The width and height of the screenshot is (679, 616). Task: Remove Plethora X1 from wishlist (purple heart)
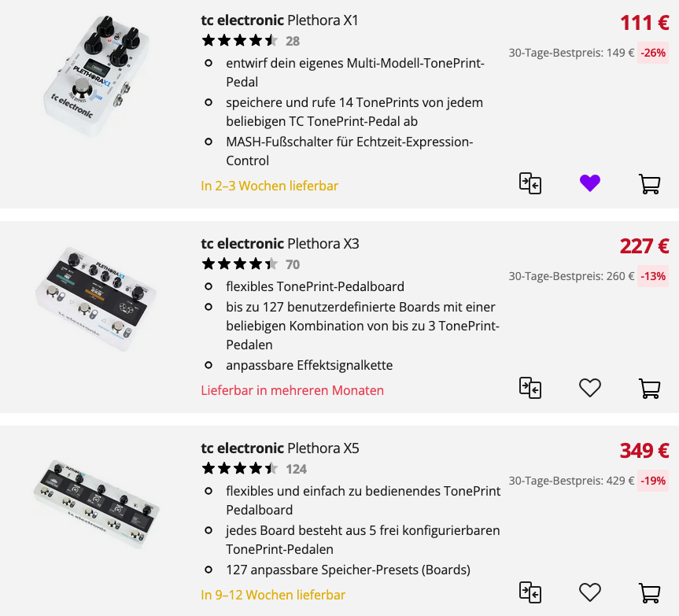(x=590, y=183)
